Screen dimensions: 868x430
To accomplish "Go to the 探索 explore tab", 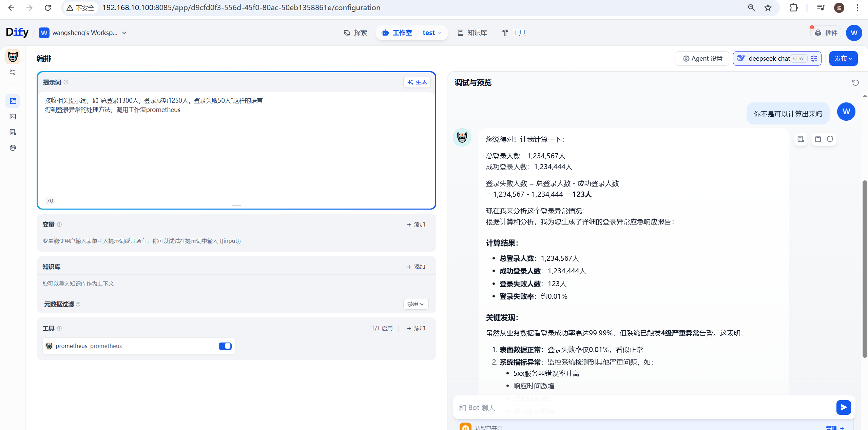I will (355, 33).
